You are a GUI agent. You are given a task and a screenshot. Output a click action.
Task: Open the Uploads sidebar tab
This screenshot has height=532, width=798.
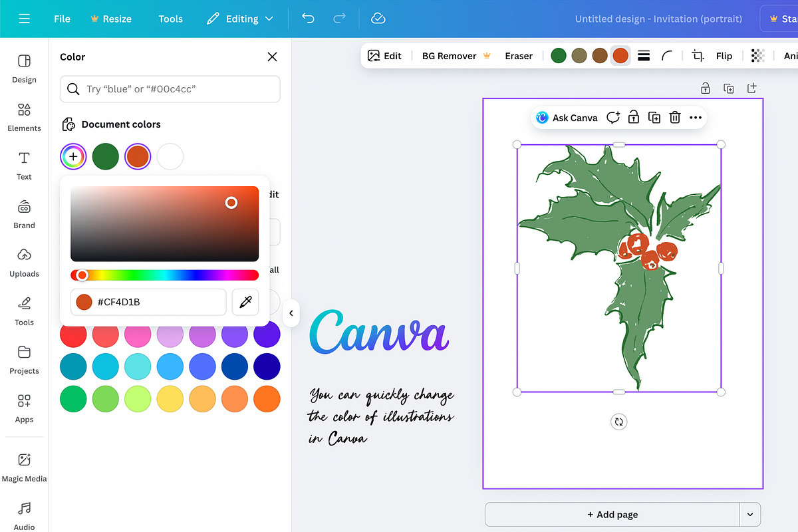24,263
